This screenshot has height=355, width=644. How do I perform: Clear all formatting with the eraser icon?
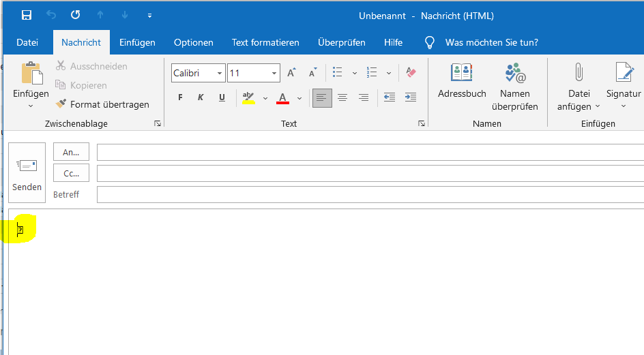point(411,73)
